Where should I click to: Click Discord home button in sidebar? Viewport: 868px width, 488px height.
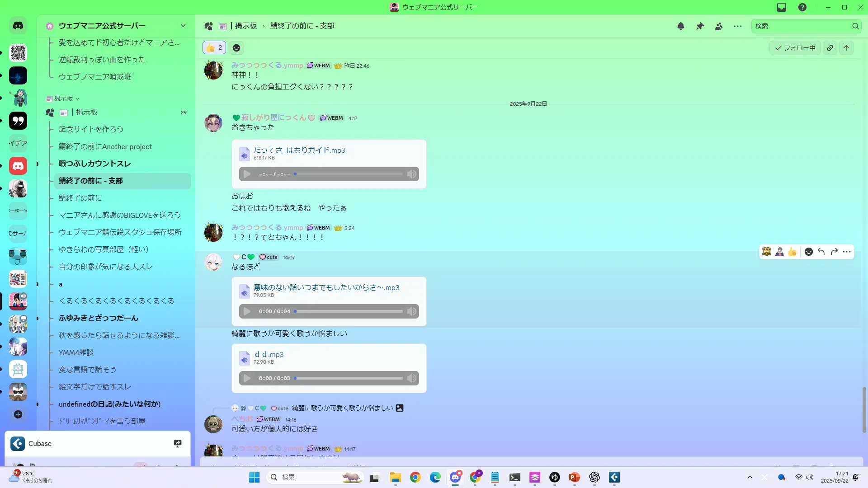(x=18, y=26)
